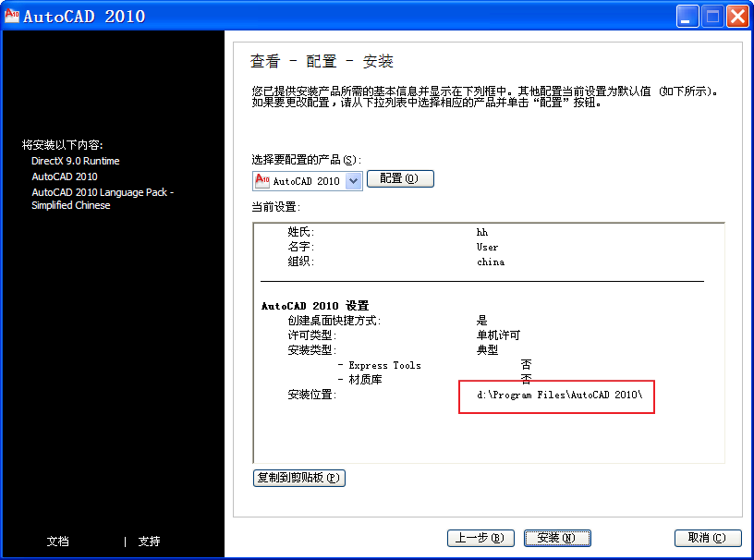Cancel setup with 取消(C) button
The height and width of the screenshot is (560, 754).
[x=708, y=538]
